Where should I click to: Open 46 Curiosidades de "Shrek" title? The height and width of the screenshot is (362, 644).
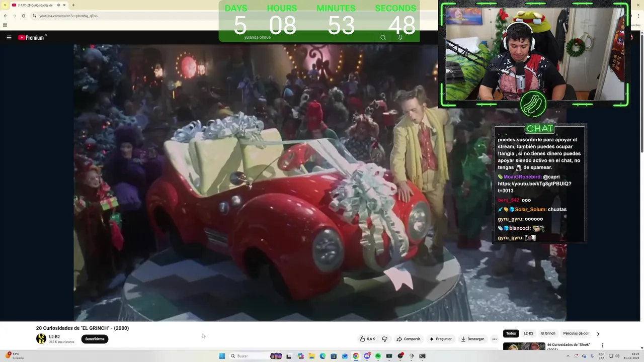pos(568,346)
